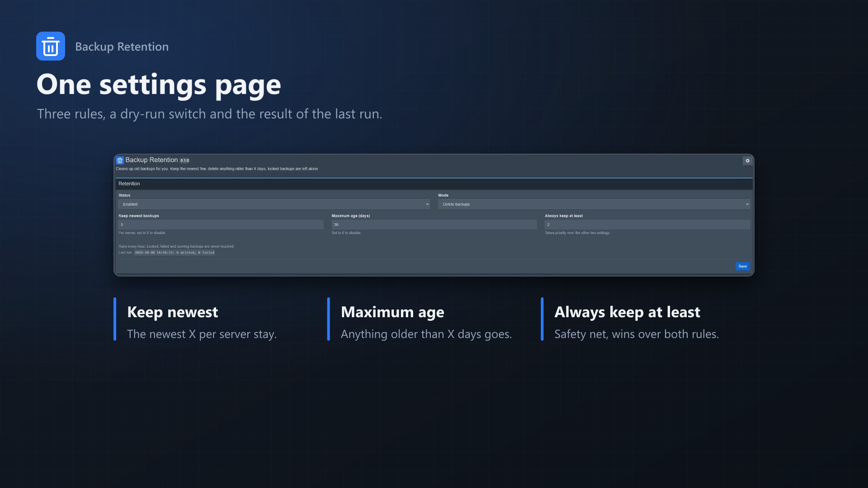This screenshot has width=868, height=488.
Task: Open the gear settings icon in the panel
Action: 747,161
